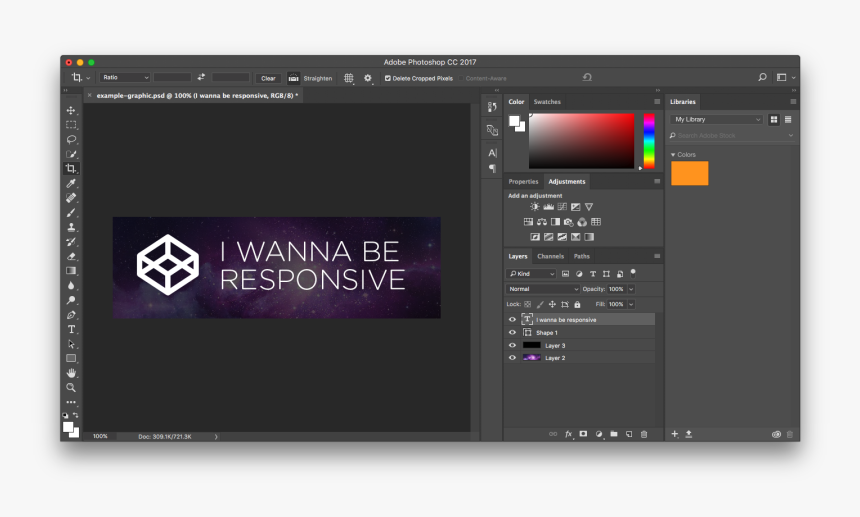Select the Eyedropper tool

(x=71, y=183)
